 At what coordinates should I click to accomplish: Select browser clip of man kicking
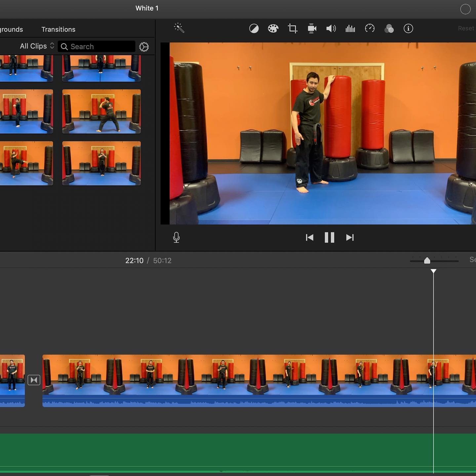pos(26,163)
